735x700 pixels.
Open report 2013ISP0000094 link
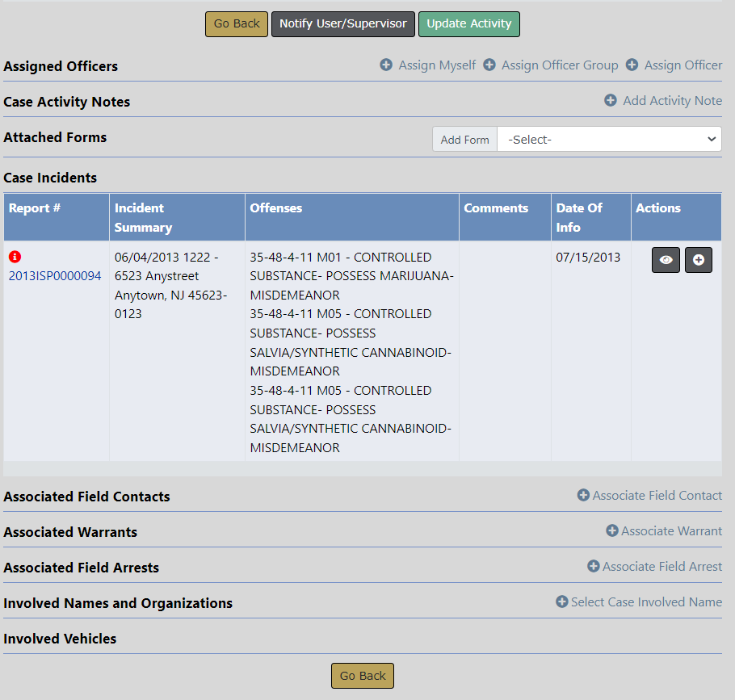[x=55, y=276]
